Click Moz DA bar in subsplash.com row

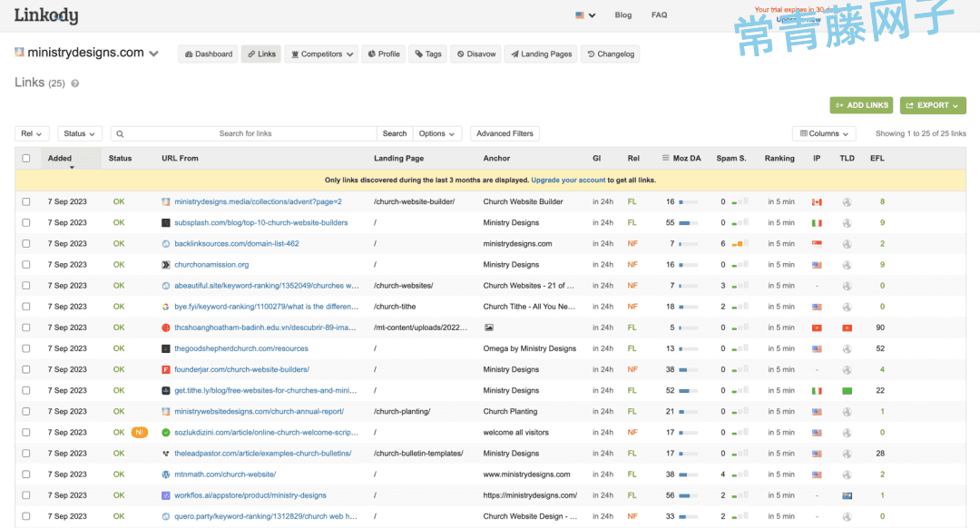pyautogui.click(x=688, y=223)
